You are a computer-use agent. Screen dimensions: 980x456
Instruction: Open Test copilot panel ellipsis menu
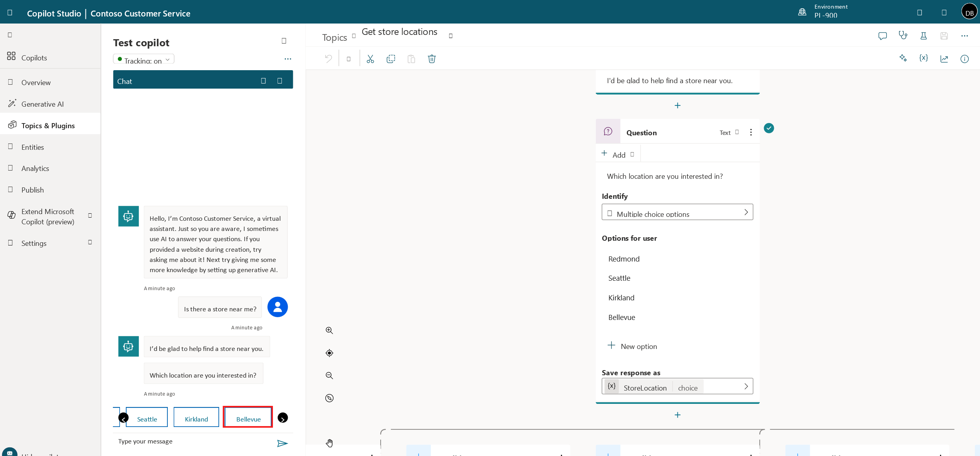coord(288,59)
